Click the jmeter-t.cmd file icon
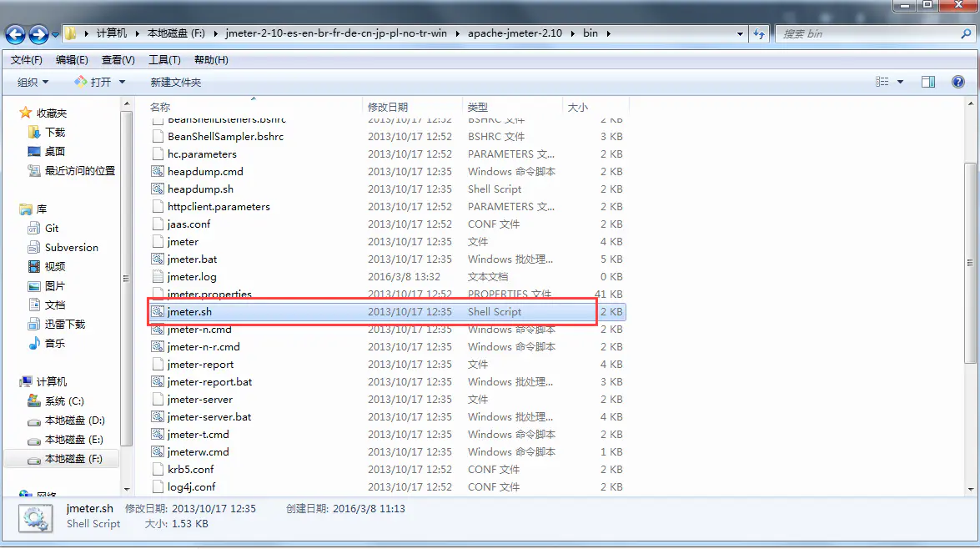980x549 pixels. tap(158, 434)
